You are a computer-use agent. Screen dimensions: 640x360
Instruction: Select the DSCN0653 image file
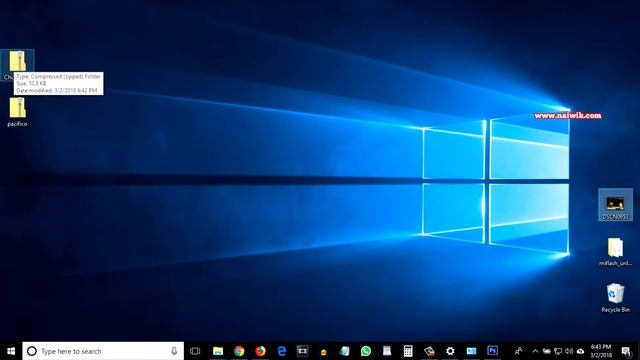pyautogui.click(x=615, y=205)
